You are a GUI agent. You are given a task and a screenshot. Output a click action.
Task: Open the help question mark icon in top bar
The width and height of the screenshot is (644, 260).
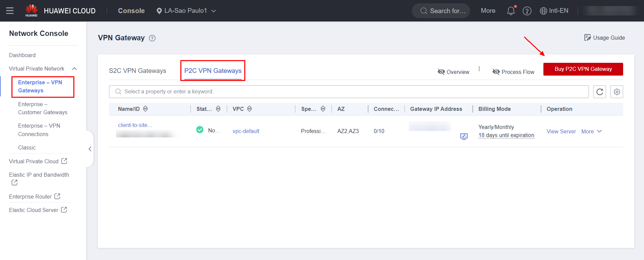tap(527, 11)
